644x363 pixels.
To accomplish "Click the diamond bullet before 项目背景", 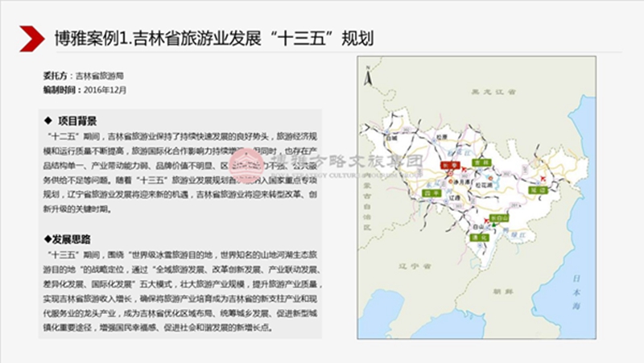I will (49, 121).
